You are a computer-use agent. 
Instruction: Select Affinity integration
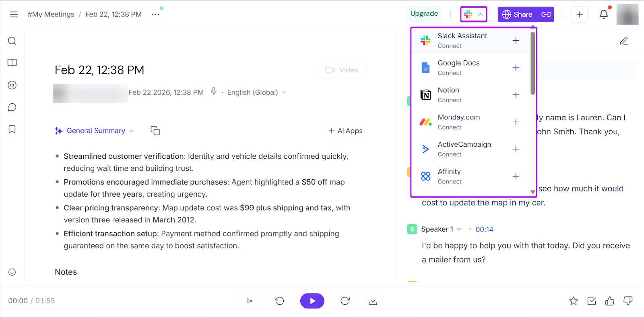coord(470,176)
